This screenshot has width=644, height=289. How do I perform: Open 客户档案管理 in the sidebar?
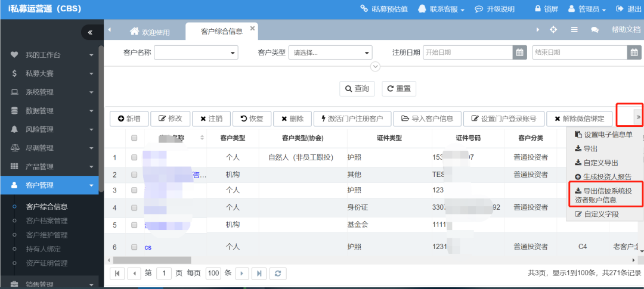(x=47, y=221)
